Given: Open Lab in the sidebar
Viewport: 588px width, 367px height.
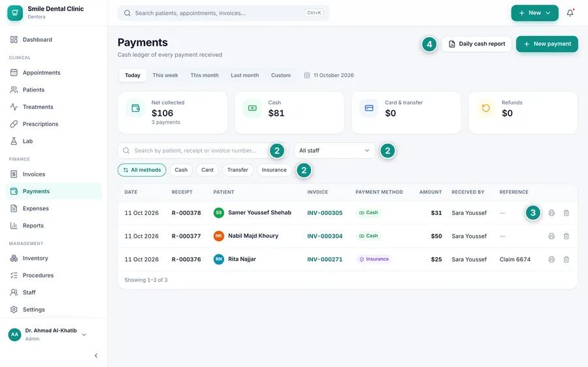Looking at the screenshot, I should (x=54, y=141).
